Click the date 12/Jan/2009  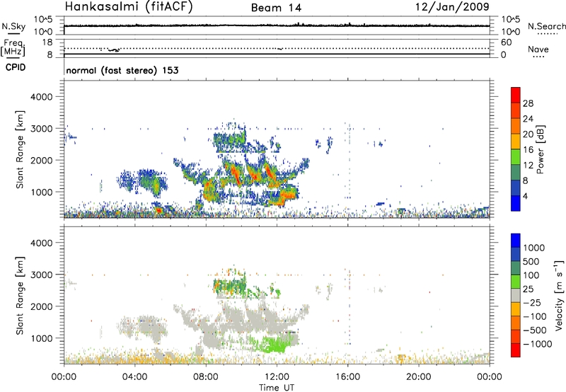click(x=452, y=6)
